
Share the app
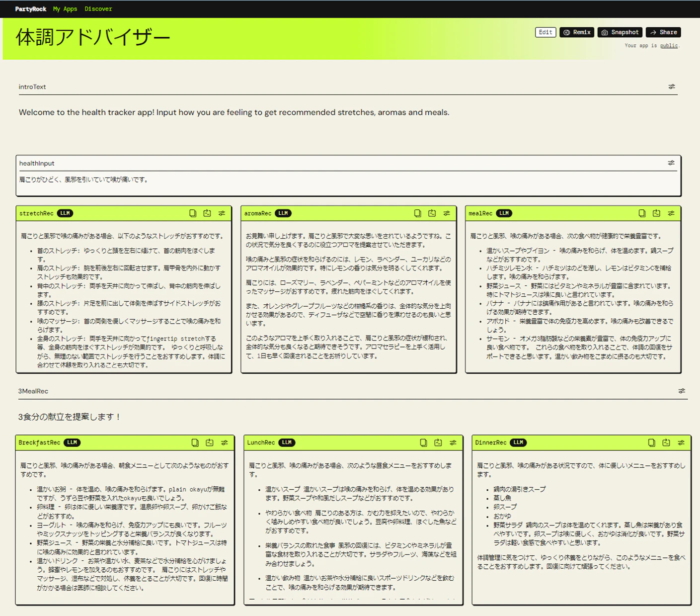[x=664, y=32]
